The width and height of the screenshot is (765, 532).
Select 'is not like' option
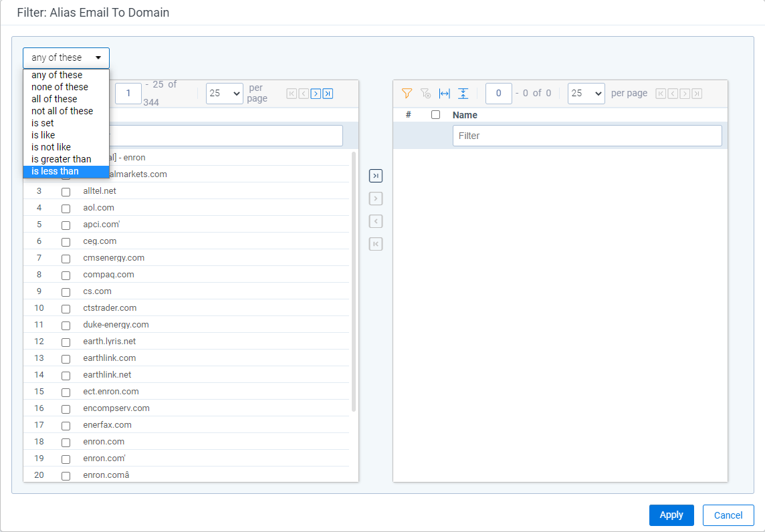click(66, 147)
